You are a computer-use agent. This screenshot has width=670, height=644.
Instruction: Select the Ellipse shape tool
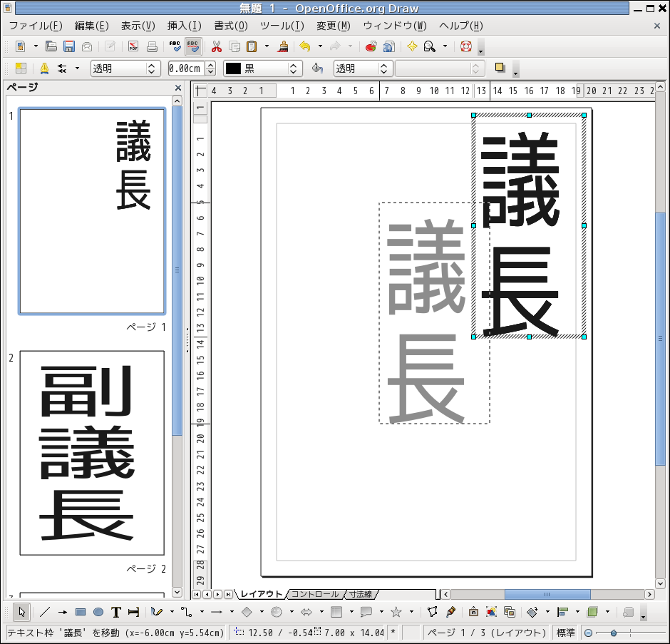tap(98, 612)
